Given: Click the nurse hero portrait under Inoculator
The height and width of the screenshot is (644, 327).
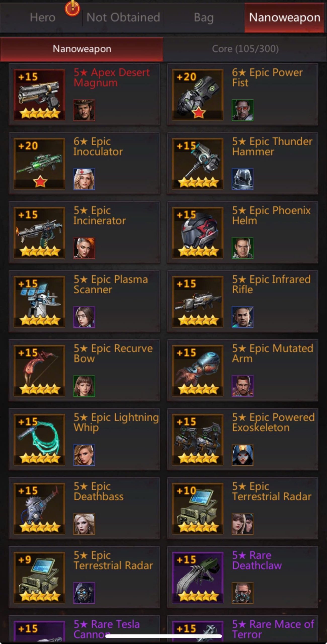Looking at the screenshot, I should coord(84,179).
